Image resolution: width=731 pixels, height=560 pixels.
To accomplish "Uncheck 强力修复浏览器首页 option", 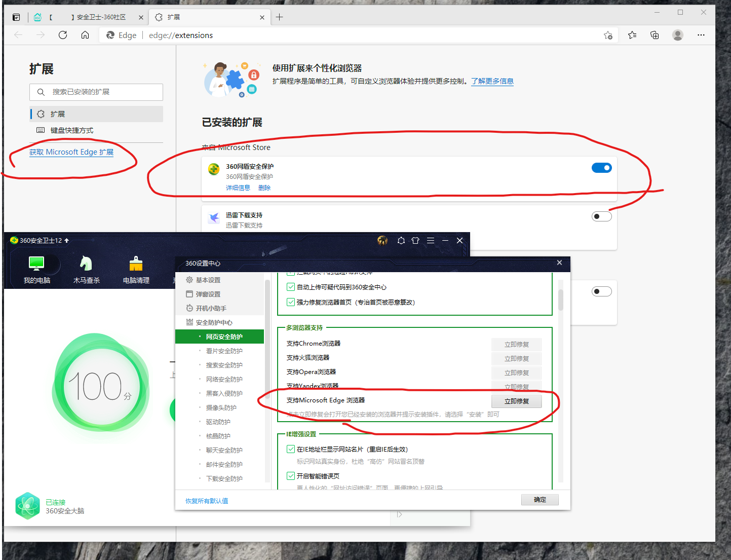I will pyautogui.click(x=291, y=302).
